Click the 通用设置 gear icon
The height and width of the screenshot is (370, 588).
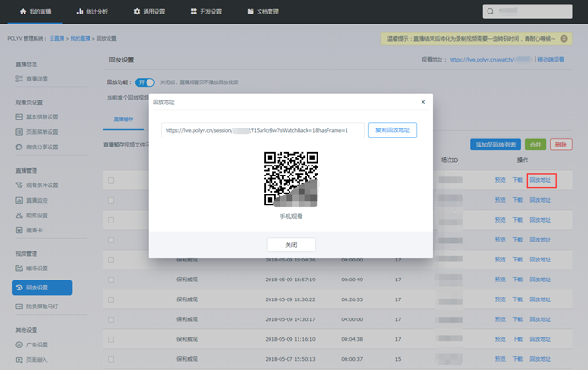(x=137, y=11)
